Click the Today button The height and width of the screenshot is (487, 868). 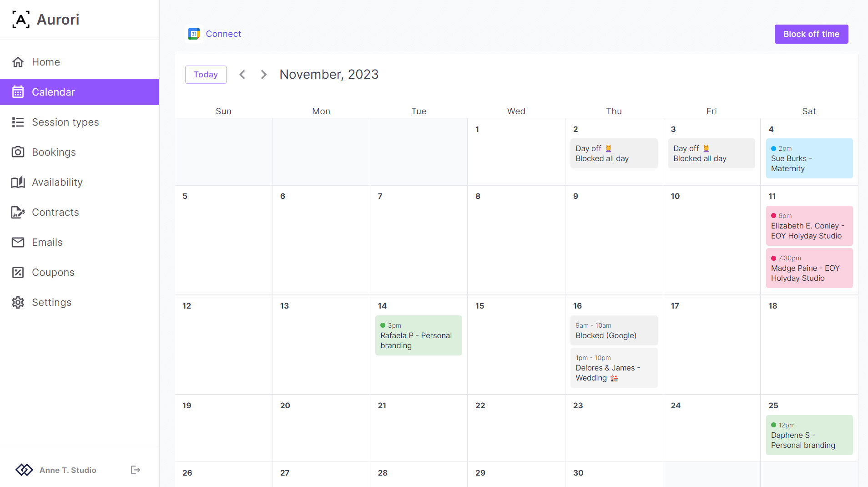[x=206, y=75]
